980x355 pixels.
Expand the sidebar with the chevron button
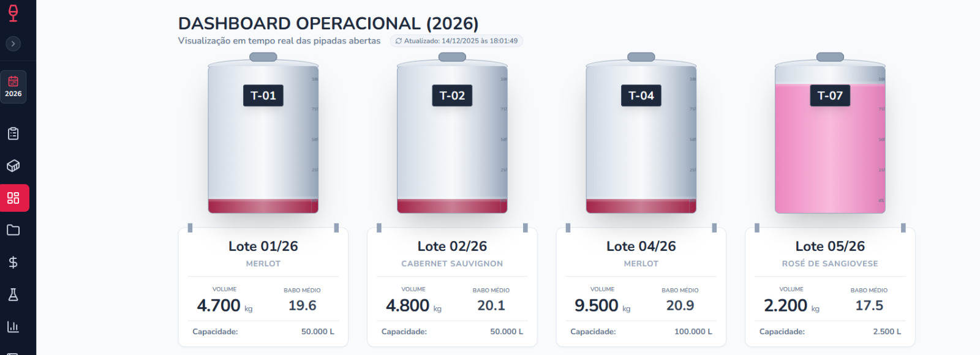(13, 43)
